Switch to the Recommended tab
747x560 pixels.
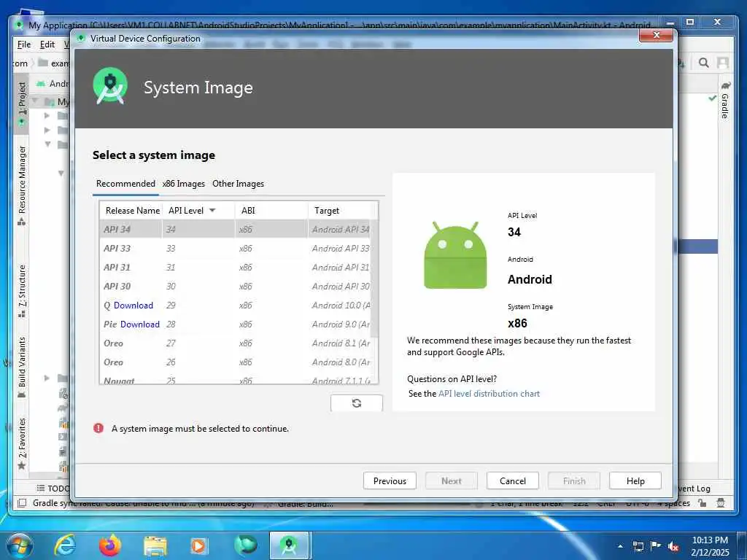point(125,184)
